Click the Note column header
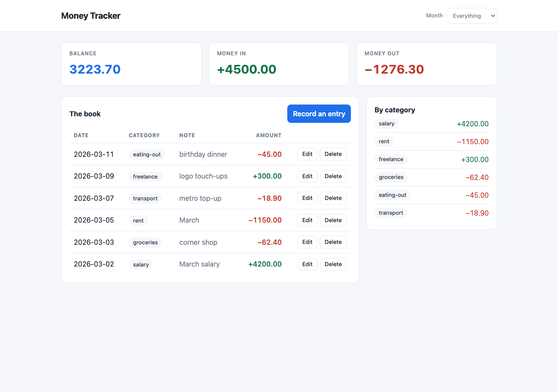The width and height of the screenshot is (558, 392). (x=187, y=135)
